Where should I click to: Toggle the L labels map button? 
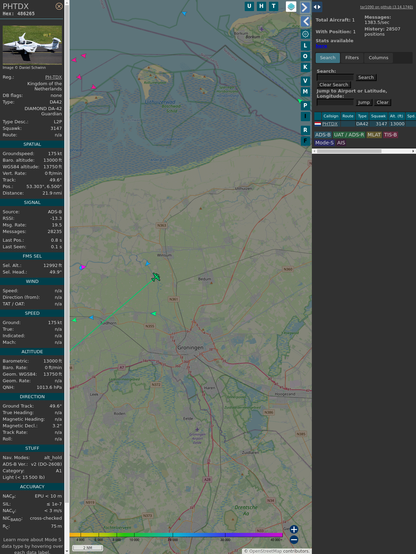coord(305,46)
